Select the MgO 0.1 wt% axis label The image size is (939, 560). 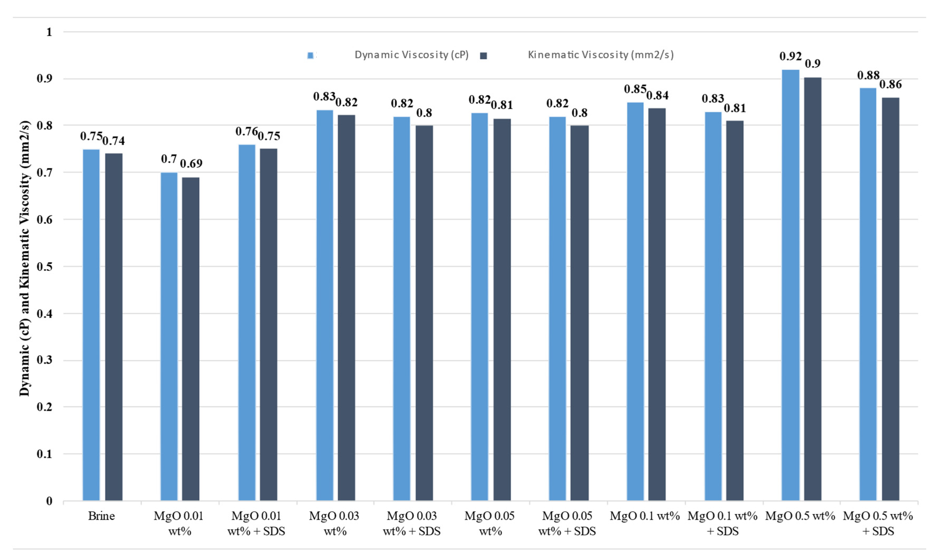(x=645, y=516)
